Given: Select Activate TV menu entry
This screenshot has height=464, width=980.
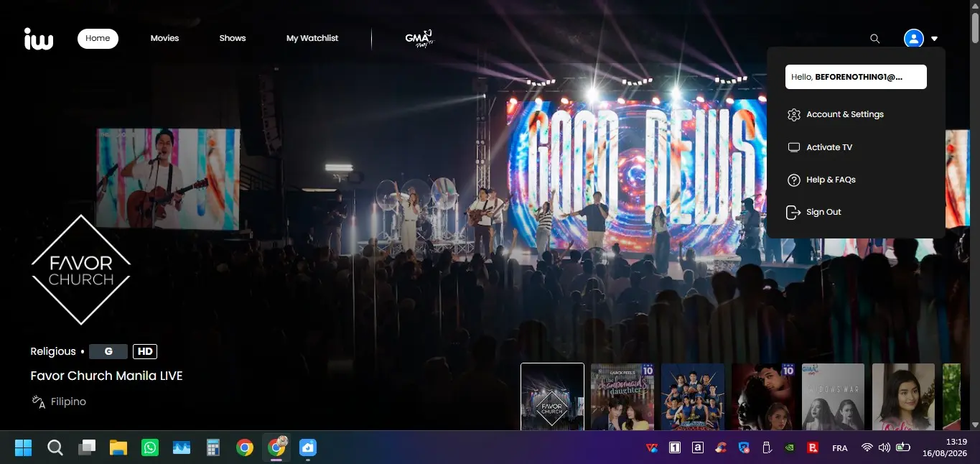Looking at the screenshot, I should point(829,147).
